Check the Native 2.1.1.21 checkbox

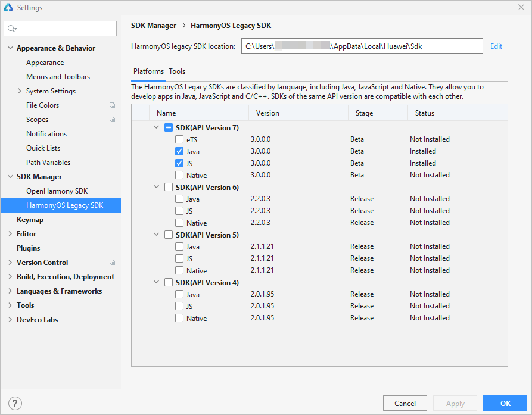pos(179,270)
